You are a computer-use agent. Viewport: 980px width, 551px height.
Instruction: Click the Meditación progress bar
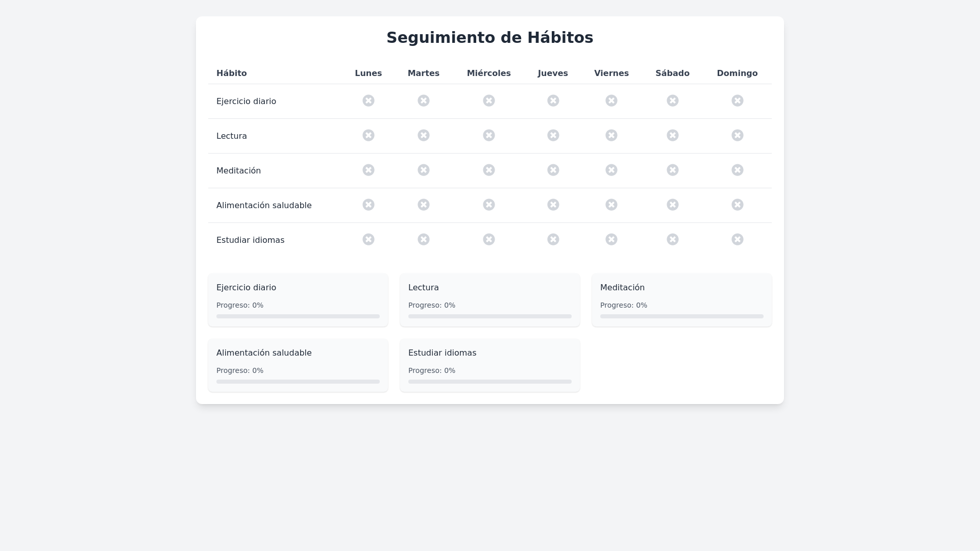[x=681, y=316]
